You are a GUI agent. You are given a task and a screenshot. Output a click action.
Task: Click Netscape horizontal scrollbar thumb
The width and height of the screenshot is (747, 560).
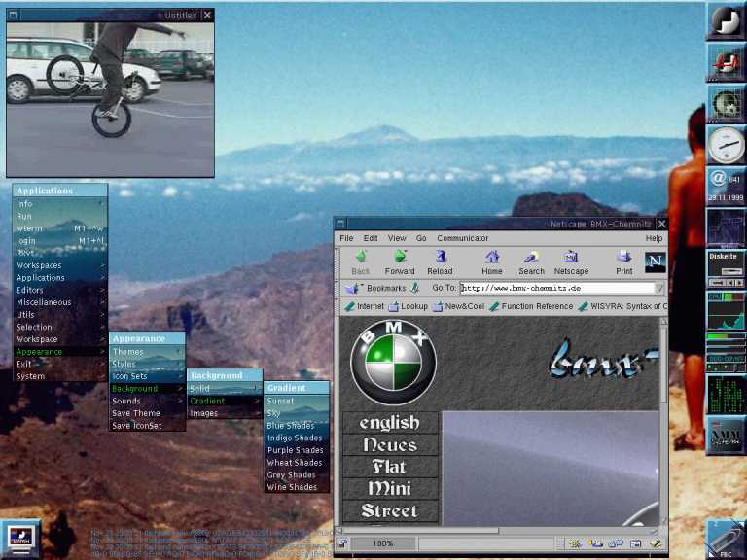(x=421, y=530)
